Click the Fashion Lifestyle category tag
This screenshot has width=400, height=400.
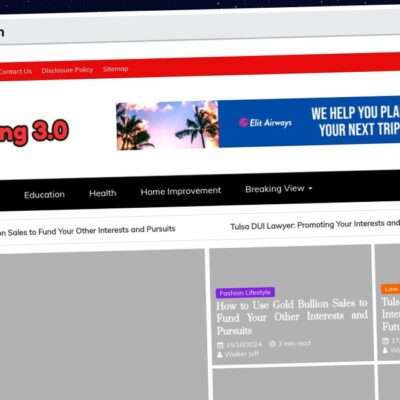(x=245, y=293)
